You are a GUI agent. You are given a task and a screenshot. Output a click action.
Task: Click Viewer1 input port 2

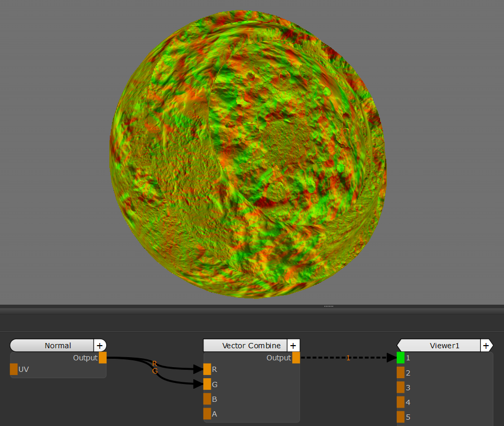coord(400,372)
